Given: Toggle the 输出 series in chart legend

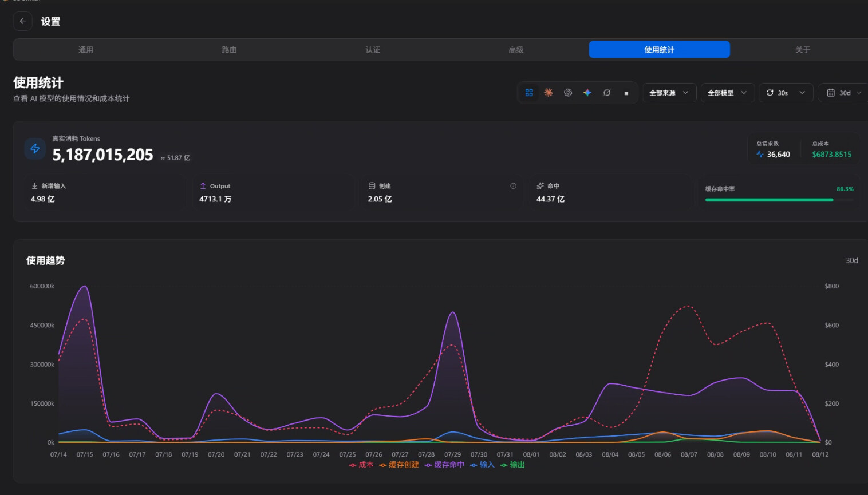Looking at the screenshot, I should point(512,465).
